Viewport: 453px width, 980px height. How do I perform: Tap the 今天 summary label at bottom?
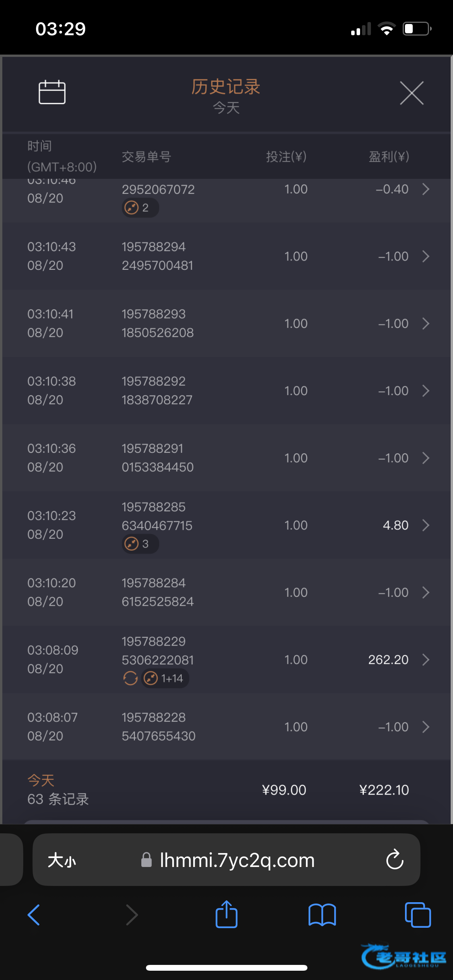click(x=41, y=780)
